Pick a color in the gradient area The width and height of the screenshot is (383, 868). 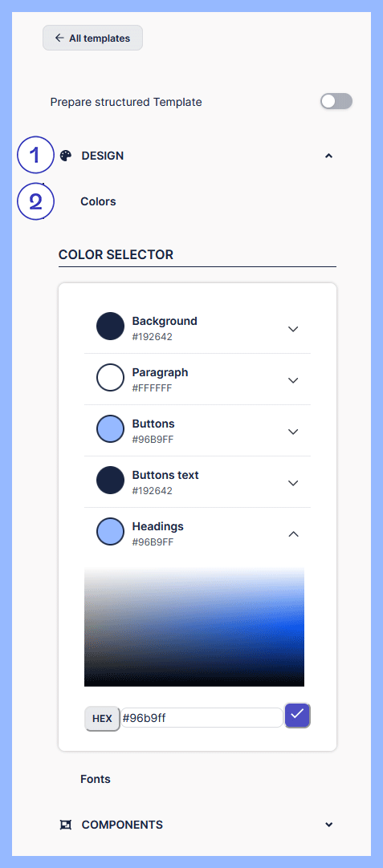194,626
